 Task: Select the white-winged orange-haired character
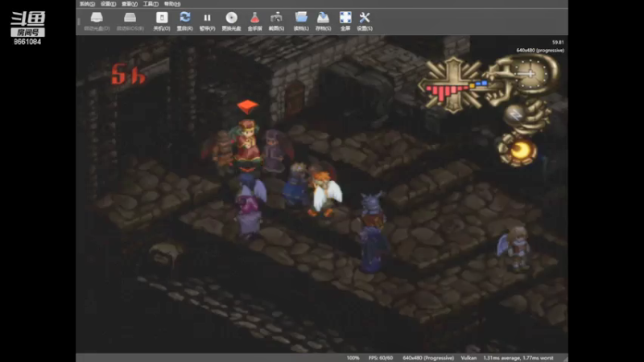coord(324,193)
